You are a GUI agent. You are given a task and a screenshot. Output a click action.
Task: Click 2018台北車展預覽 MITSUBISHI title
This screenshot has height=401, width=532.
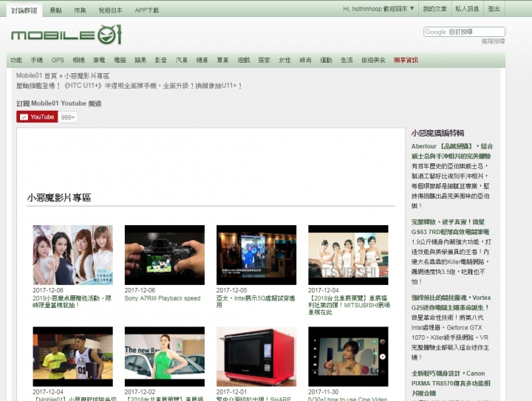349,305
